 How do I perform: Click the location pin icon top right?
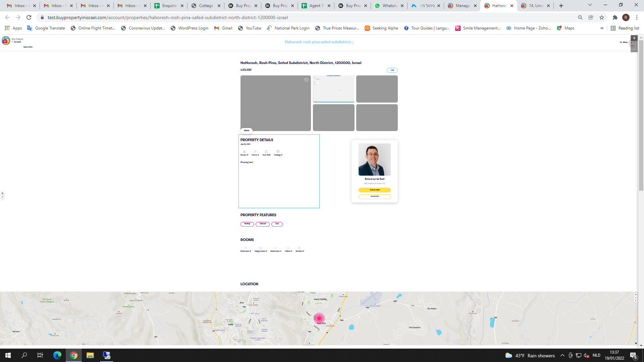(634, 38)
